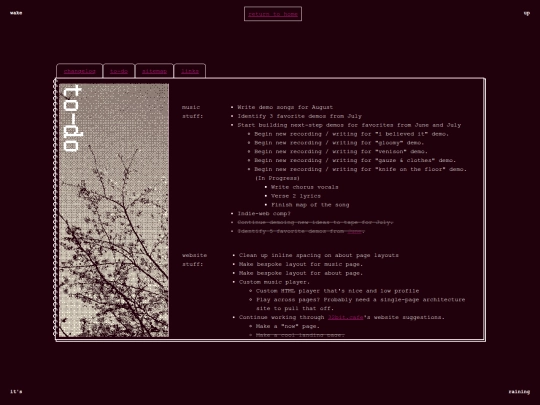Screen dimensions: 540x405
Task: Click the 'return to home' link
Action: point(273,14)
